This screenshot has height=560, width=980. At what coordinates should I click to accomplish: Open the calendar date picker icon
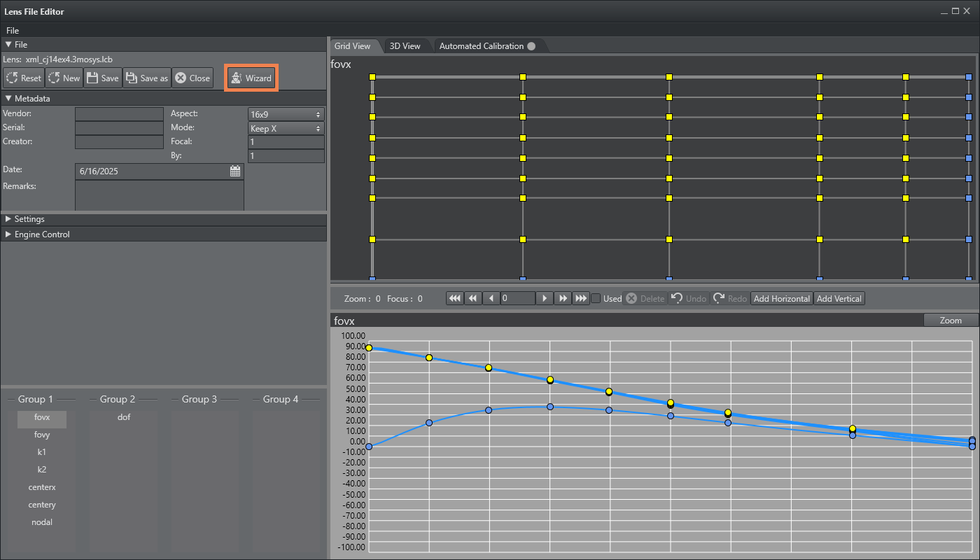click(235, 171)
